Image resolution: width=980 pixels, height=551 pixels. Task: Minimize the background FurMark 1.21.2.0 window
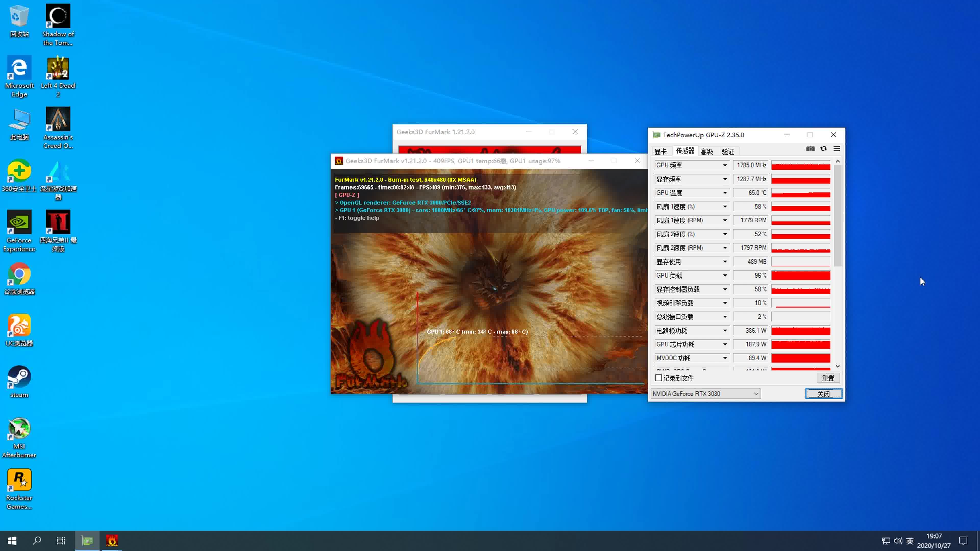(x=529, y=132)
